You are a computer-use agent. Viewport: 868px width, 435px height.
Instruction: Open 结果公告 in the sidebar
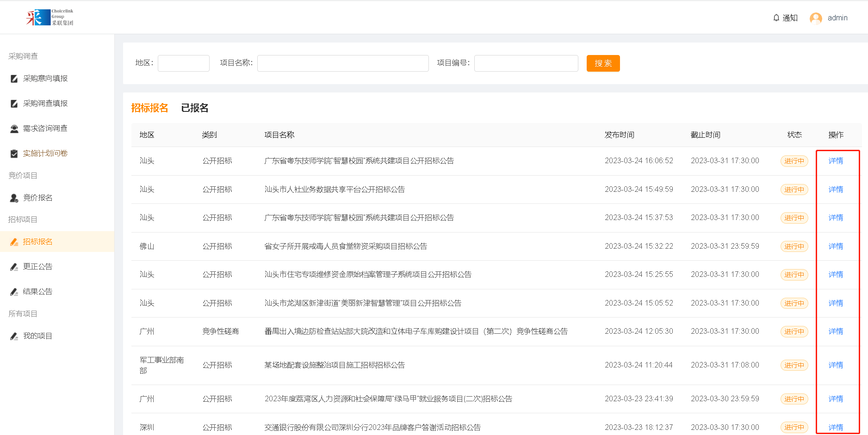coord(37,292)
